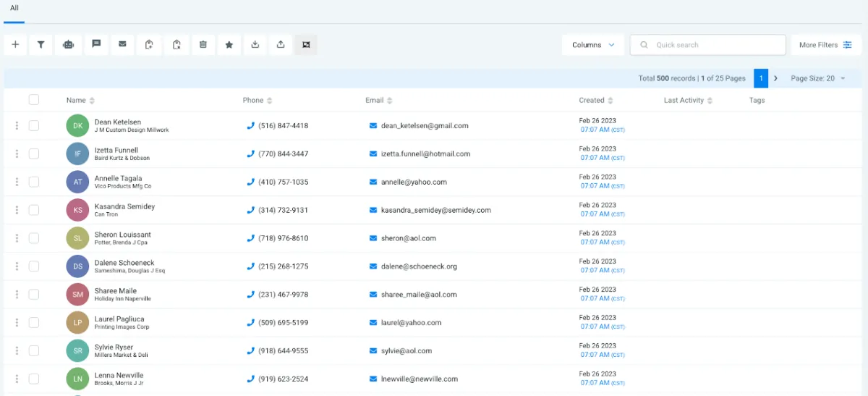The height and width of the screenshot is (396, 868).
Task: Open the Columns dropdown
Action: [593, 45]
